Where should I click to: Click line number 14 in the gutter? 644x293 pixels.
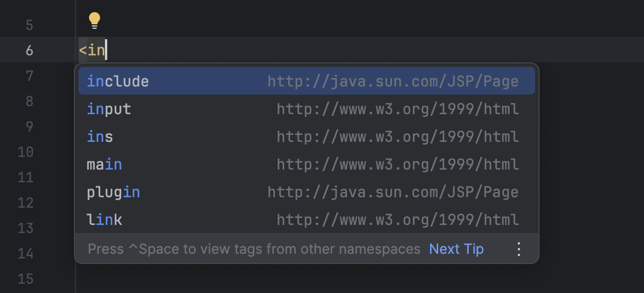coord(26,254)
